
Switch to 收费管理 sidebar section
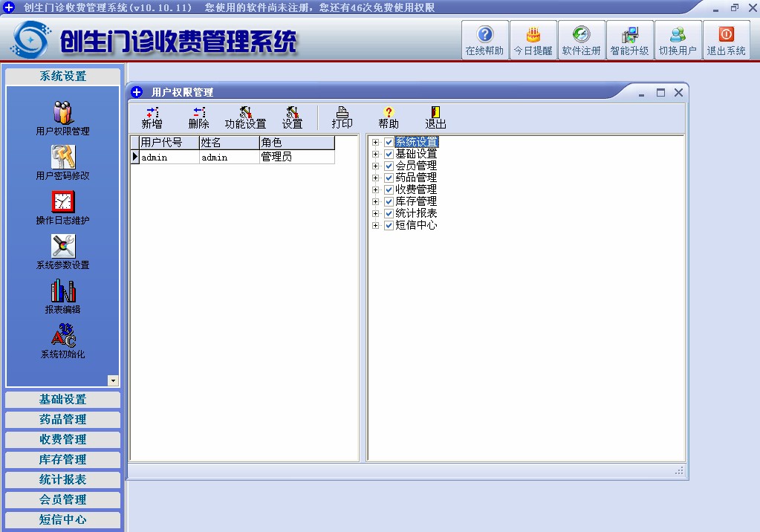pos(62,439)
